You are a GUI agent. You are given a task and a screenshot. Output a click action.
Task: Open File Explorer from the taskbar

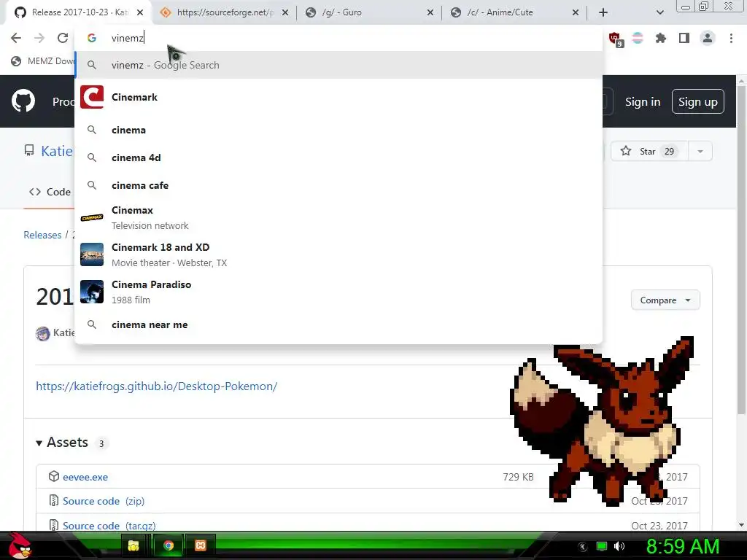tap(133, 545)
